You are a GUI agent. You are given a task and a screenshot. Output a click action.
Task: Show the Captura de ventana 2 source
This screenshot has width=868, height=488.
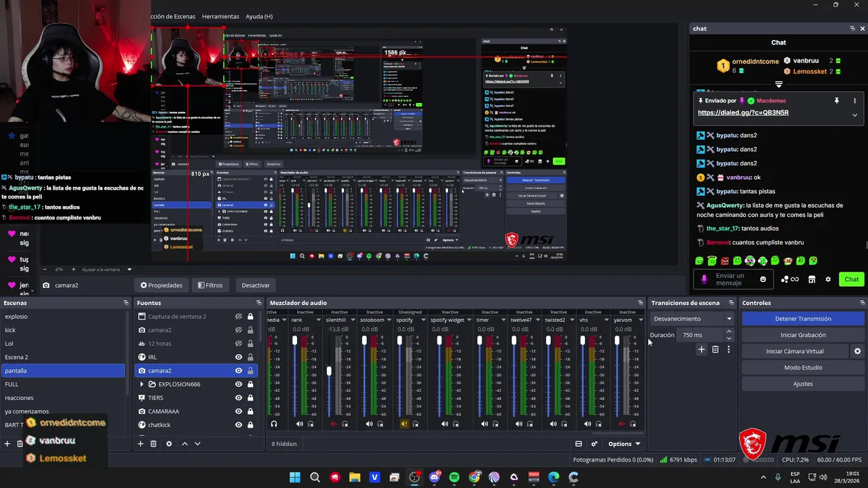tap(239, 317)
